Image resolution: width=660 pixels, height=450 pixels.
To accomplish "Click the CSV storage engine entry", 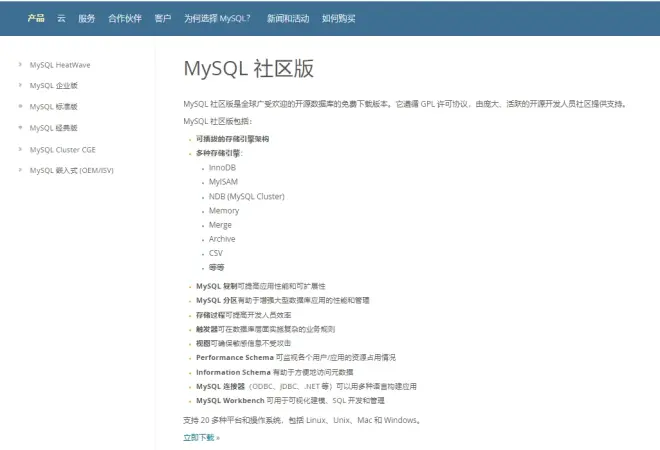I will (216, 253).
